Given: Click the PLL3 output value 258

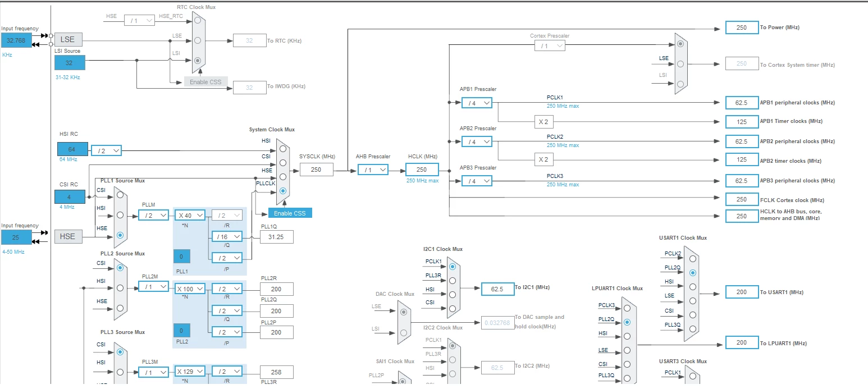Looking at the screenshot, I should (276, 372).
